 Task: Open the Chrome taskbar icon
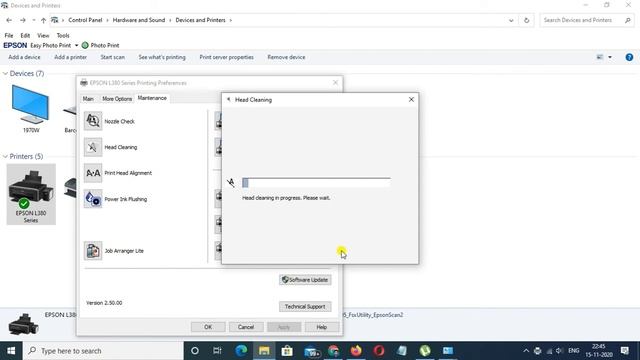pos(333,351)
